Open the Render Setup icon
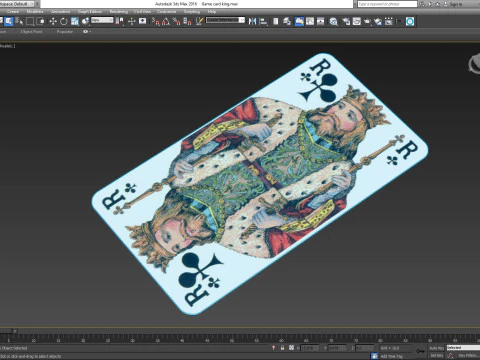This screenshot has height=360, width=480. (346, 21)
